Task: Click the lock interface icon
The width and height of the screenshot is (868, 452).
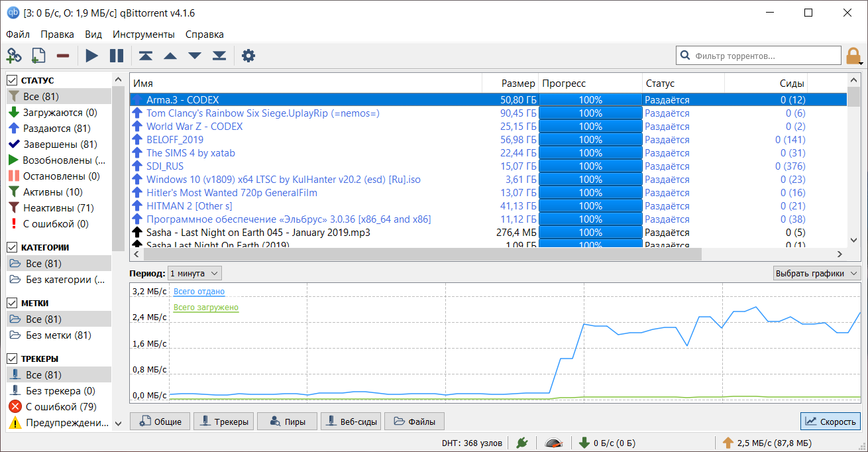Action: [x=853, y=55]
